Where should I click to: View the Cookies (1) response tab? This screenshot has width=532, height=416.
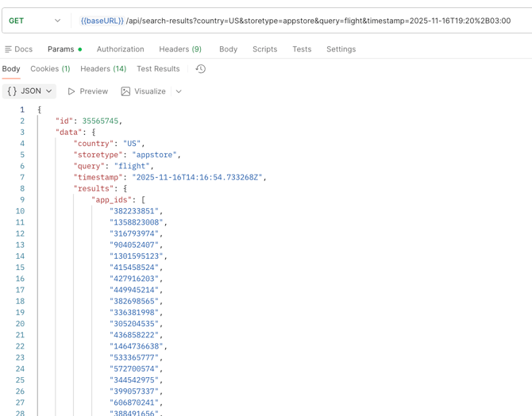pyautogui.click(x=50, y=69)
